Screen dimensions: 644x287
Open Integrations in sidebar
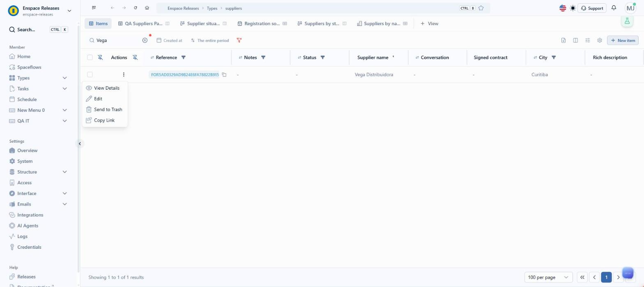click(30, 215)
